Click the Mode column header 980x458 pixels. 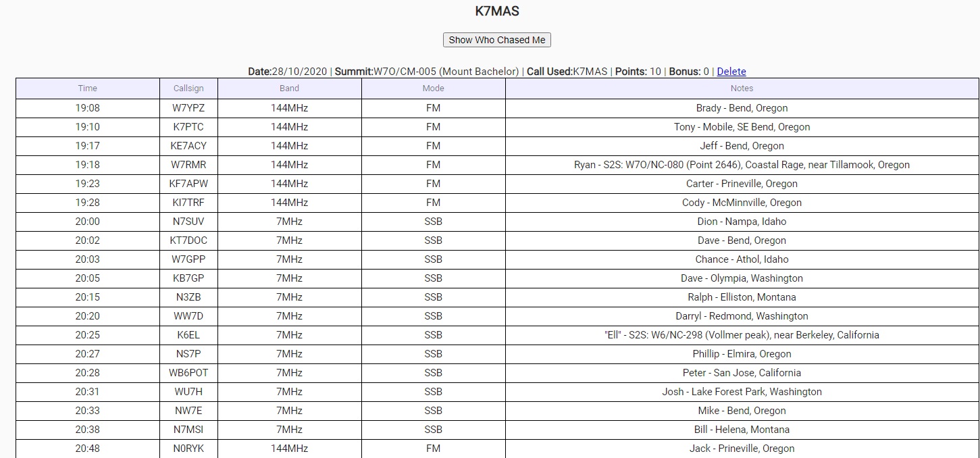pyautogui.click(x=433, y=88)
